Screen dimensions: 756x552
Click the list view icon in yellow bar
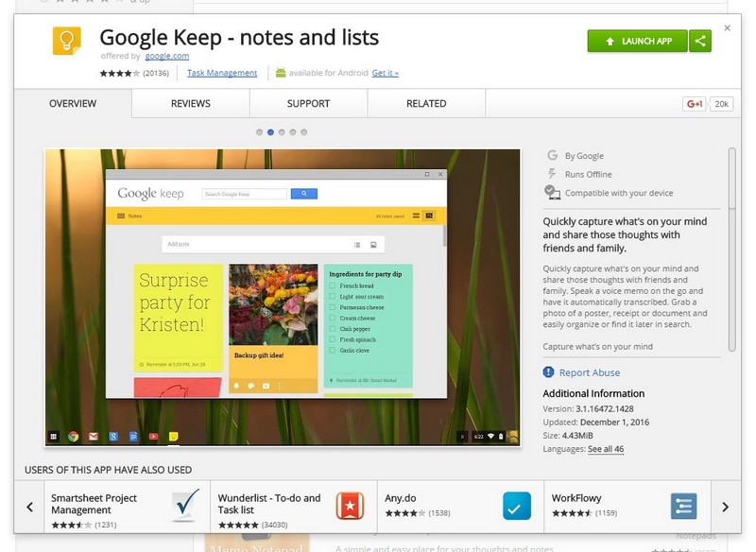416,216
